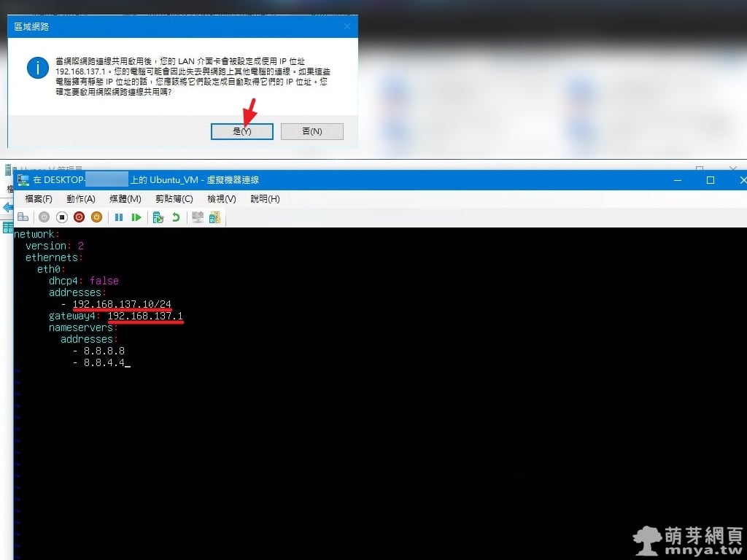The width and height of the screenshot is (747, 560).
Task: Create a checkpoint using the toolbar icon
Action: coord(158,217)
